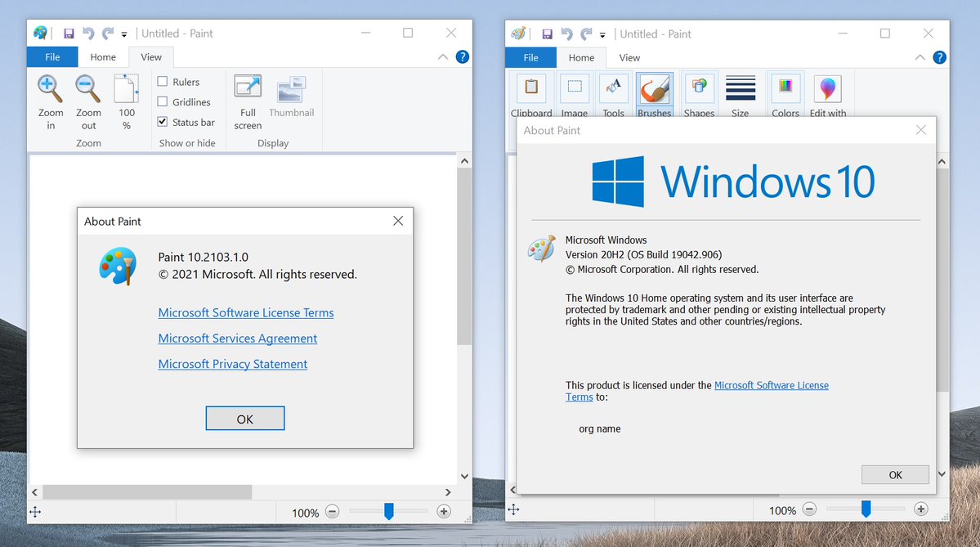The image size is (980, 547).
Task: Click zoom-out minus button in left status bar
Action: (333, 512)
